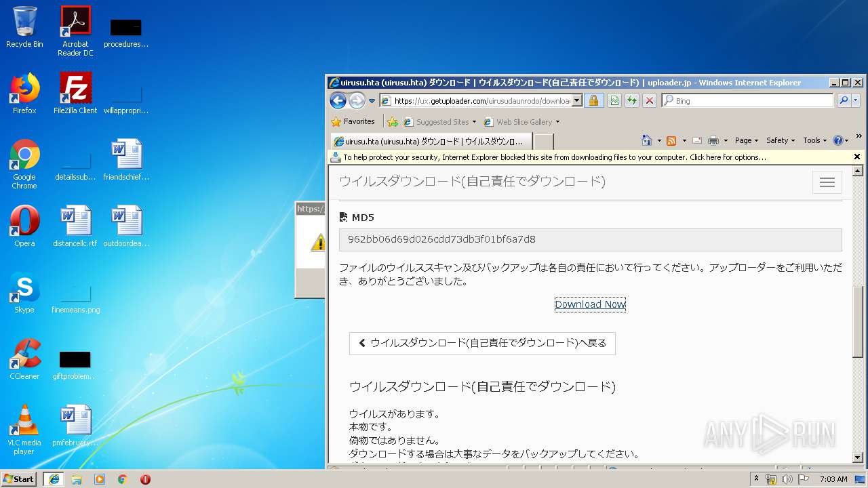Image resolution: width=868 pixels, height=488 pixels.
Task: Open the Safety menu
Action: click(x=781, y=140)
